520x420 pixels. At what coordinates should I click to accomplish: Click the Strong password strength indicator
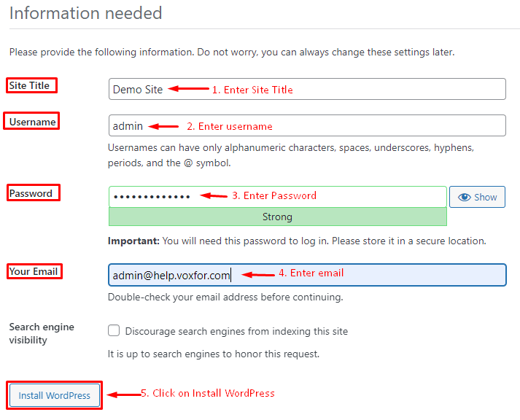278,217
